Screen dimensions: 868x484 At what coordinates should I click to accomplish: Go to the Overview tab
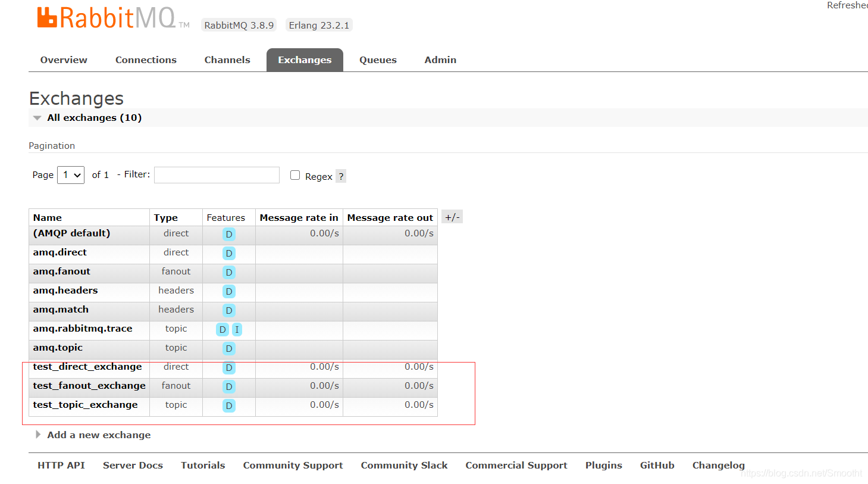[64, 60]
